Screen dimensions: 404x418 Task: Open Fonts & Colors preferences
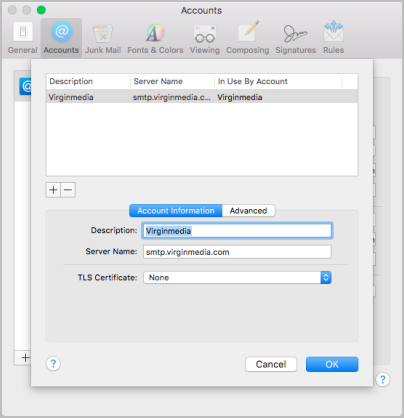coord(155,38)
